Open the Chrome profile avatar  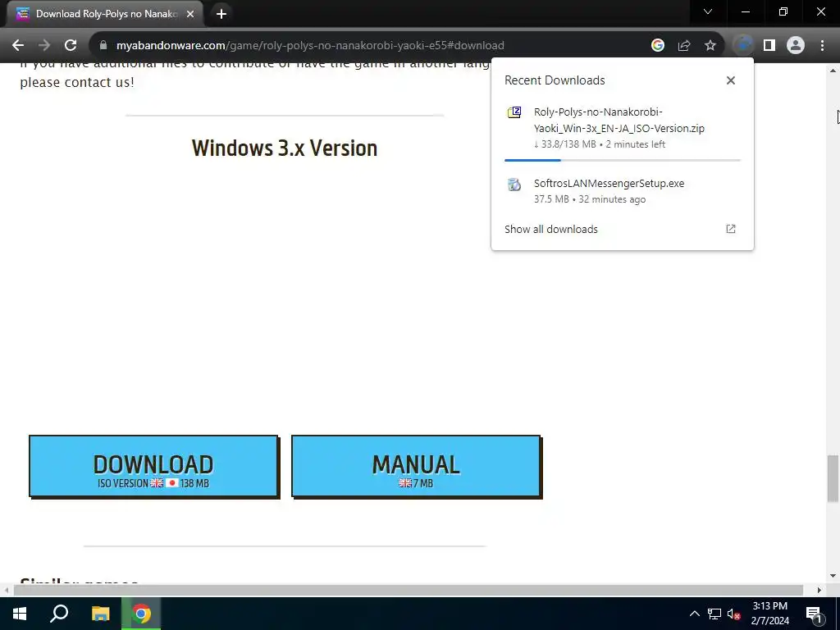point(796,46)
